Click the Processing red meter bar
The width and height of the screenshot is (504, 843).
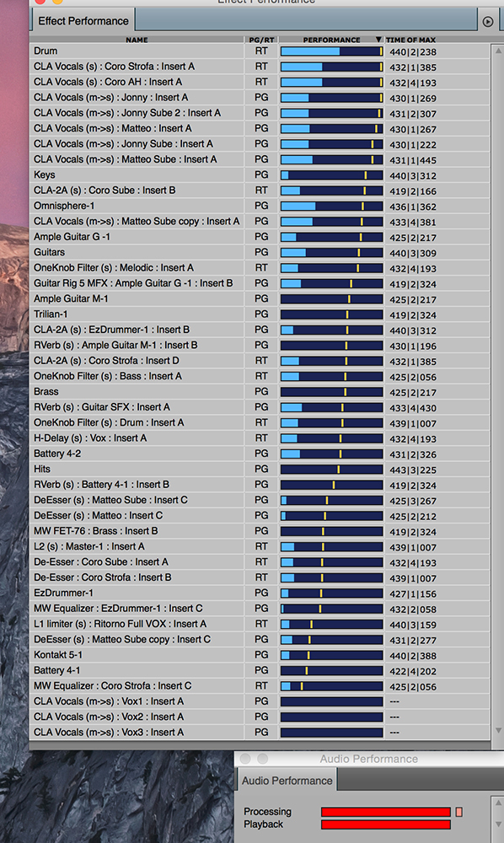coord(386,812)
